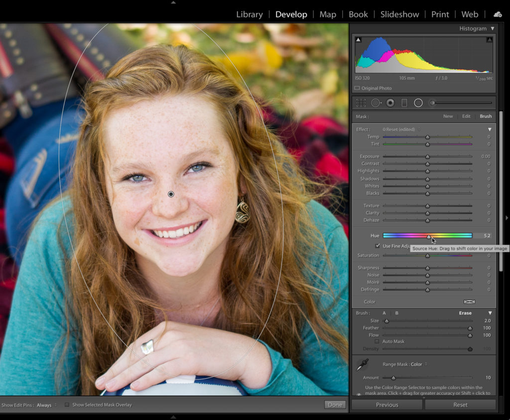Screen dimensions: 510x420
Task: Select the Crop Overlay tool
Action: point(361,103)
